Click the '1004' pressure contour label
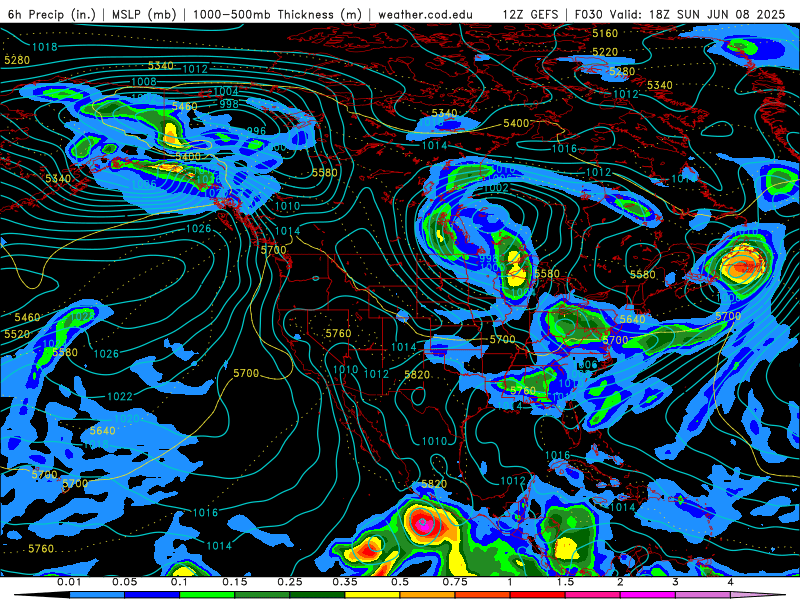Screen dimensions: 800x600 tap(226, 91)
